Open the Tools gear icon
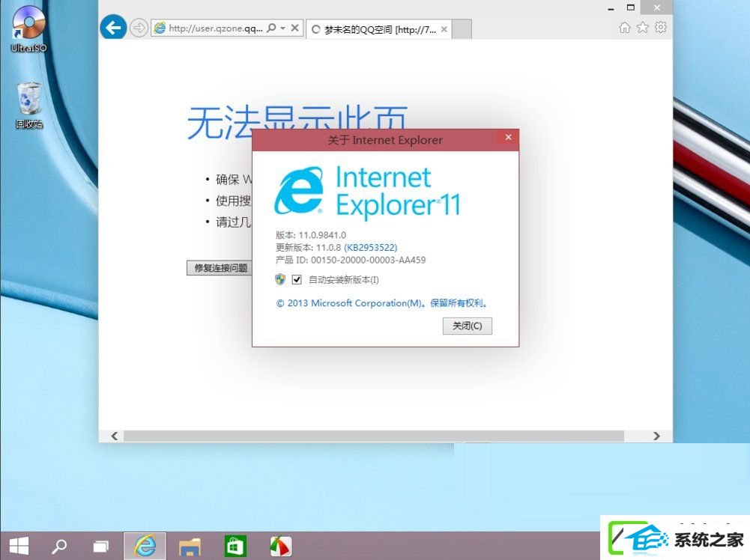The image size is (750, 560). 661,27
